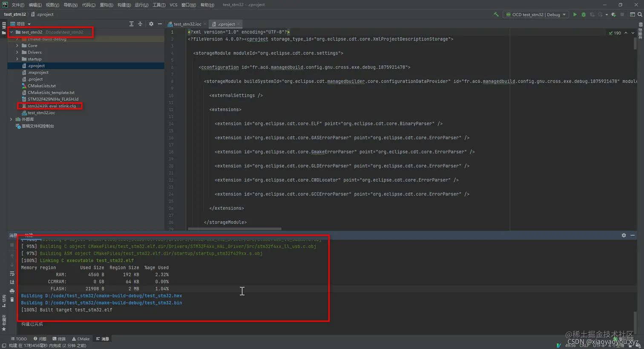The height and width of the screenshot is (349, 644).
Task: Select CMakeLists.txt in the project tree
Action: (x=41, y=86)
